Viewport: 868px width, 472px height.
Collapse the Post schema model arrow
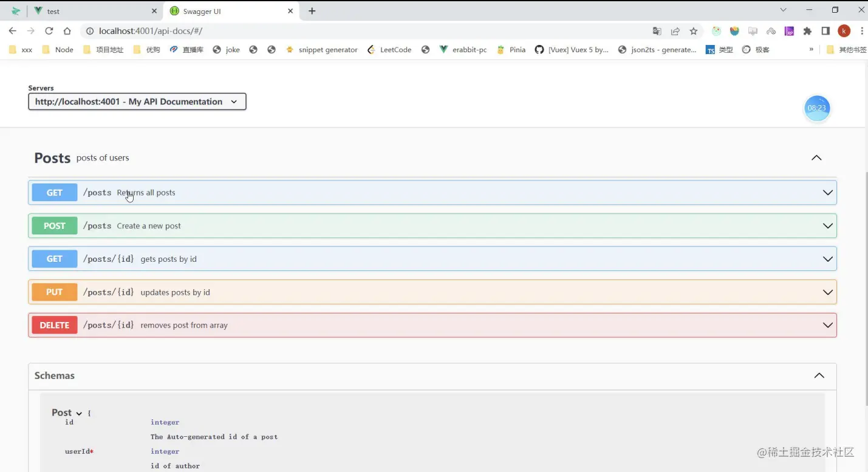coord(79,413)
